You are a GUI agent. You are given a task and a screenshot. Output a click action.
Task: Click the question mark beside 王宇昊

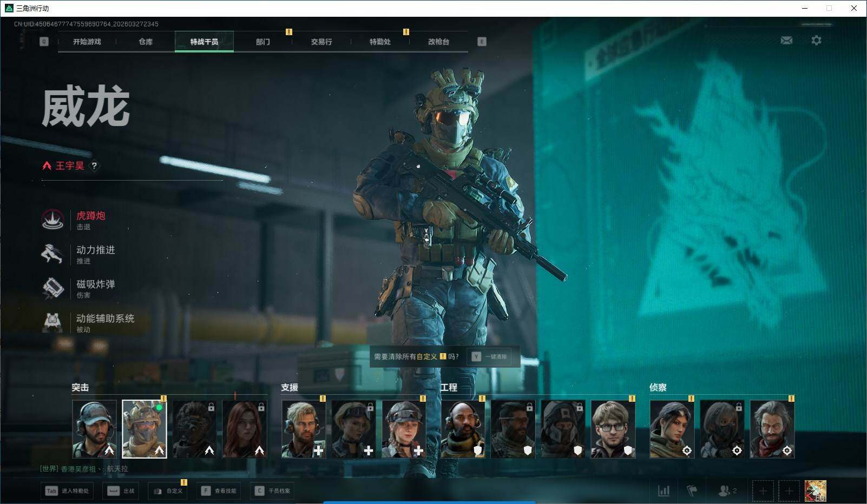coord(94,166)
